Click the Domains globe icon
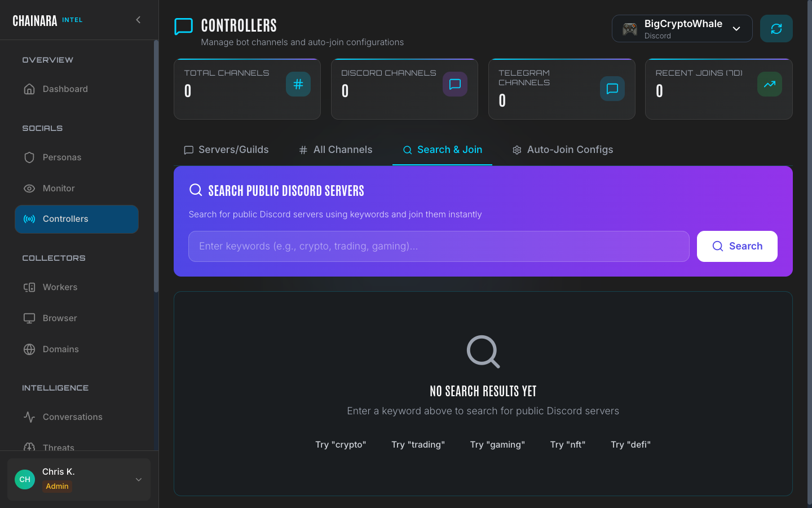Screen dimensions: 812x508 [x=29, y=349]
